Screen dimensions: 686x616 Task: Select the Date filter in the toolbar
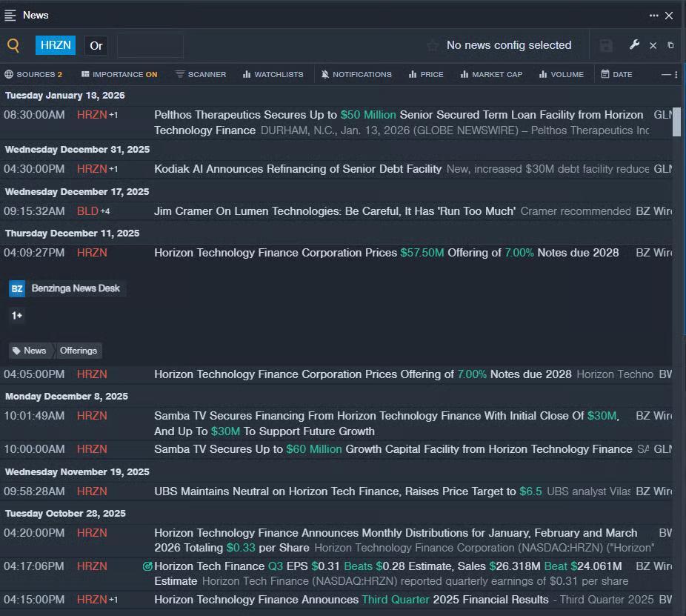click(616, 74)
